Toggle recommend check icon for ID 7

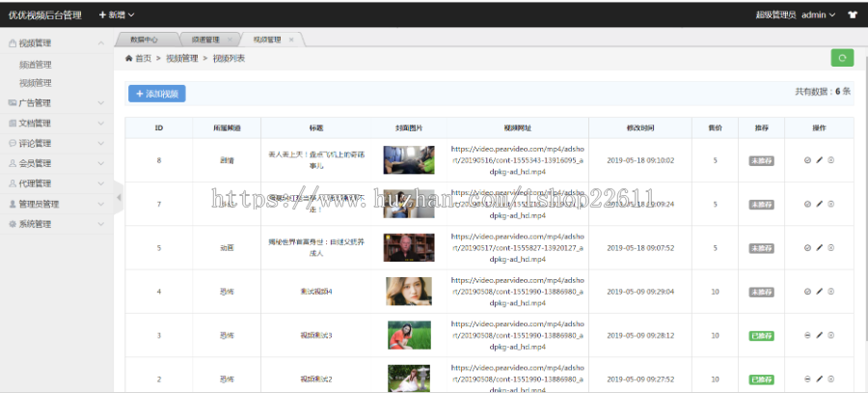point(807,204)
